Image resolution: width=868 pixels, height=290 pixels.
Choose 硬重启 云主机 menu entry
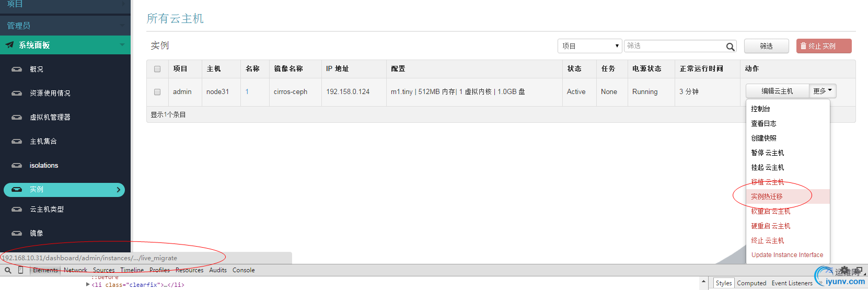pos(788,226)
